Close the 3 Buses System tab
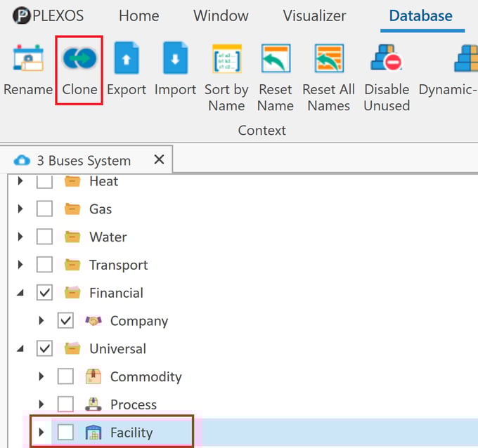The height and width of the screenshot is (448, 478). 159,160
